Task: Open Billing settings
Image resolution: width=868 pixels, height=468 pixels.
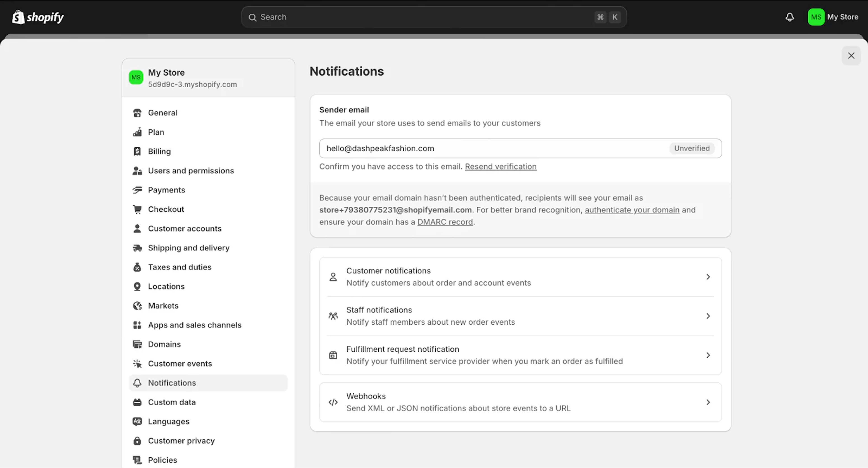Action: tap(208, 151)
